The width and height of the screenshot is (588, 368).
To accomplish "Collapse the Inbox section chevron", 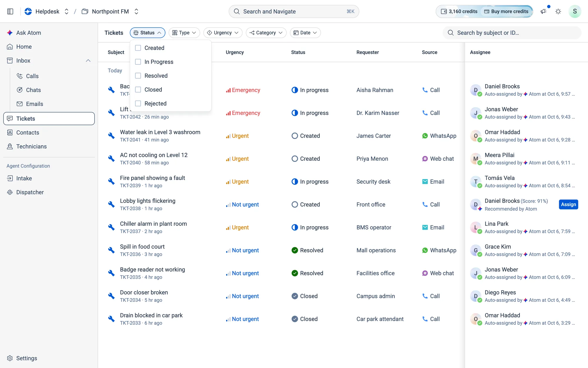I will click(x=88, y=60).
